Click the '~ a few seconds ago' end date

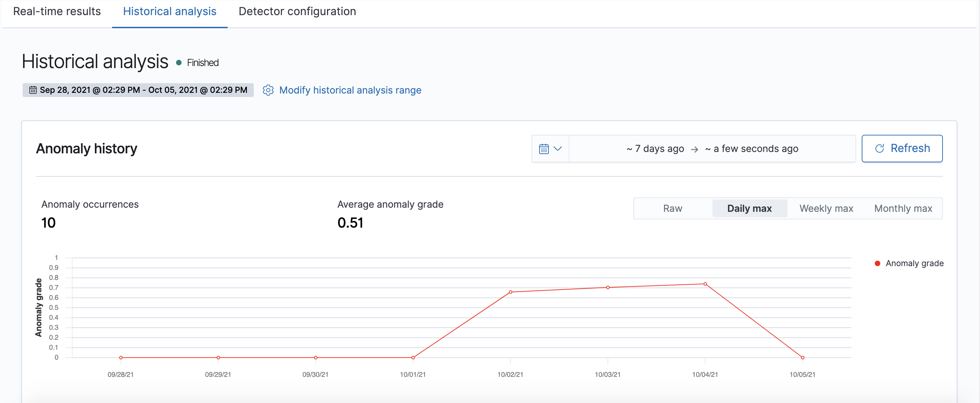(x=751, y=149)
